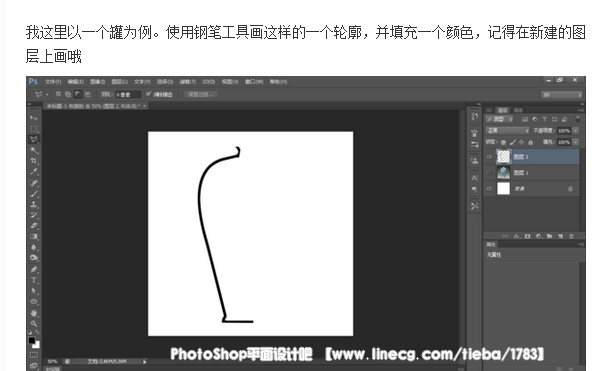Select the Crop tool
The height and width of the screenshot is (371, 594).
click(x=34, y=161)
